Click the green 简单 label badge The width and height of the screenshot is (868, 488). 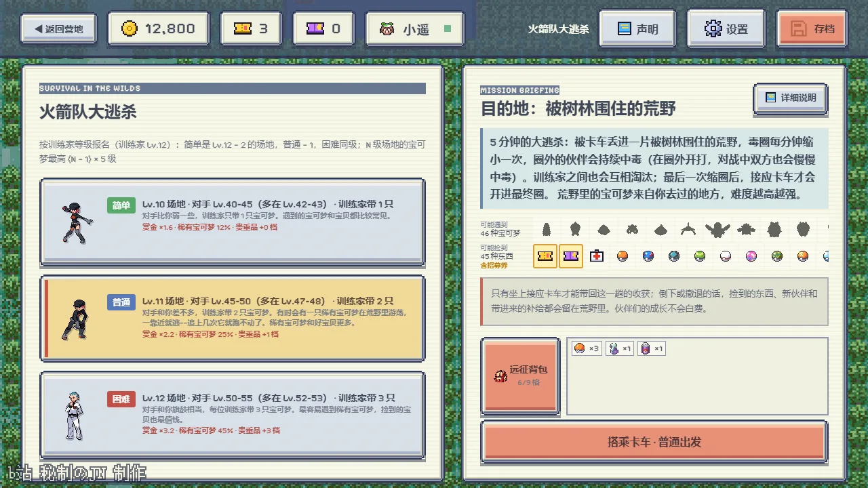121,205
